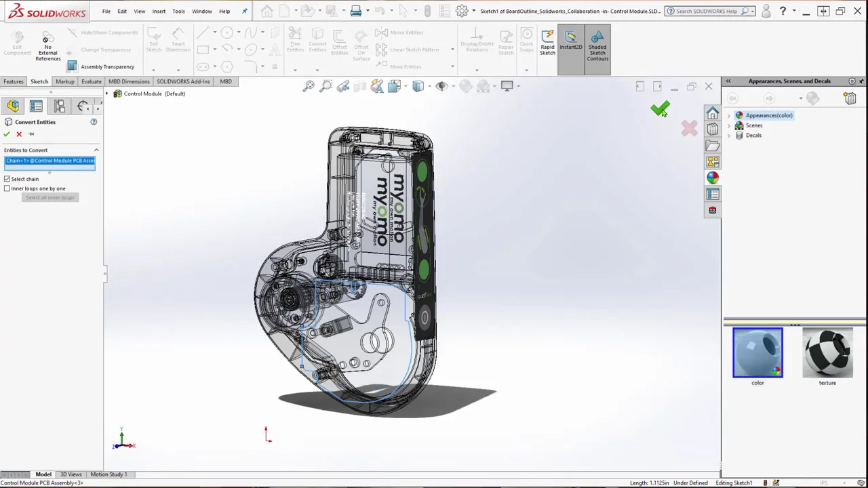Click the Help question mark icon

[783, 11]
